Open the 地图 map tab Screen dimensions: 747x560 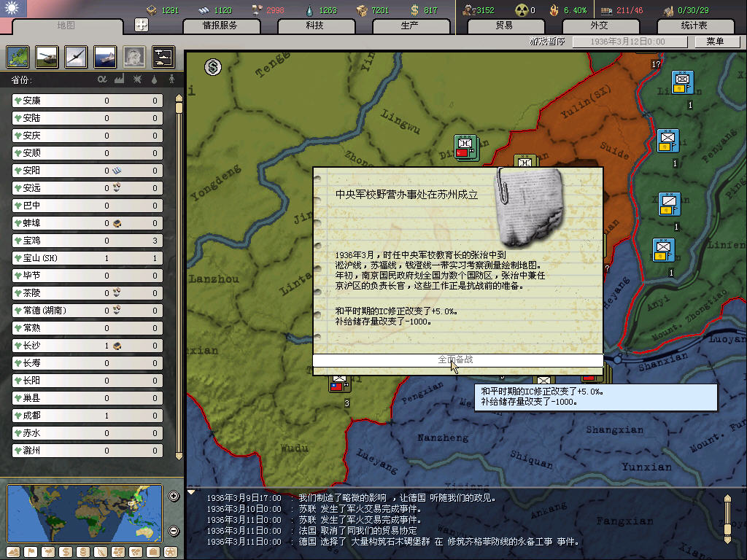[66, 26]
